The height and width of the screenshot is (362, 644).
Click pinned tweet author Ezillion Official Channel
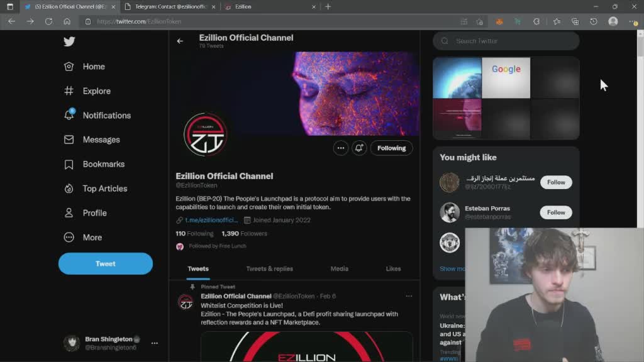[x=236, y=296]
